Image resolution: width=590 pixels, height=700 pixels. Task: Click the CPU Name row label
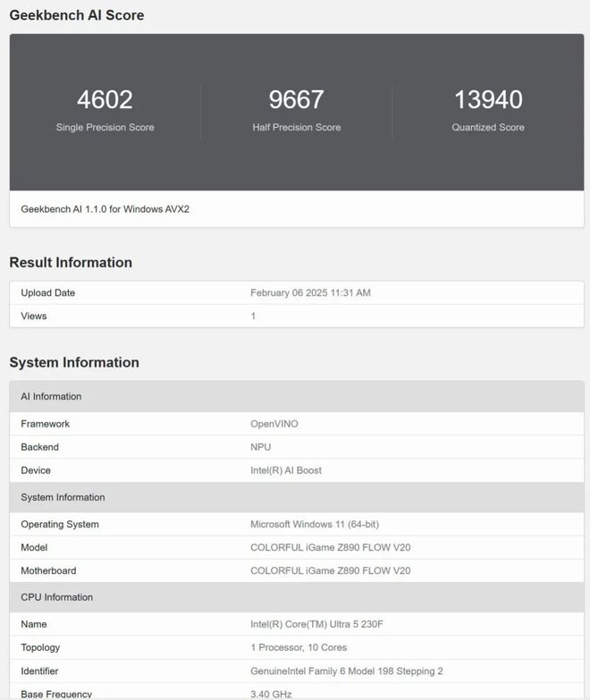34,624
